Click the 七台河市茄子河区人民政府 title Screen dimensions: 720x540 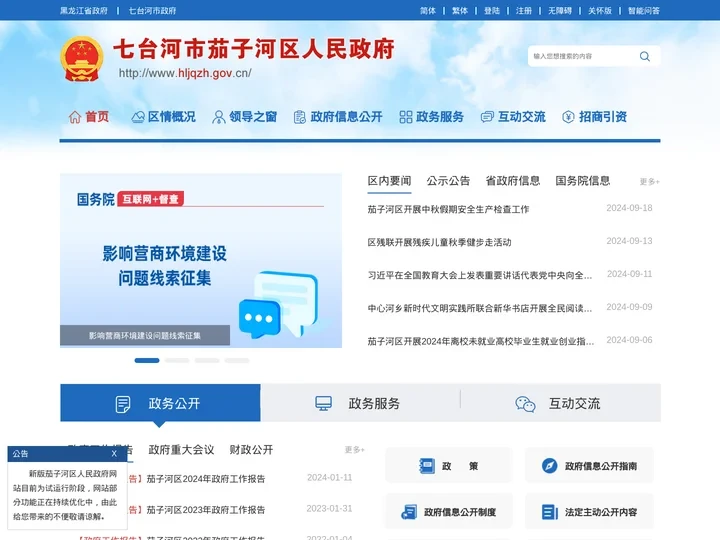click(x=254, y=49)
